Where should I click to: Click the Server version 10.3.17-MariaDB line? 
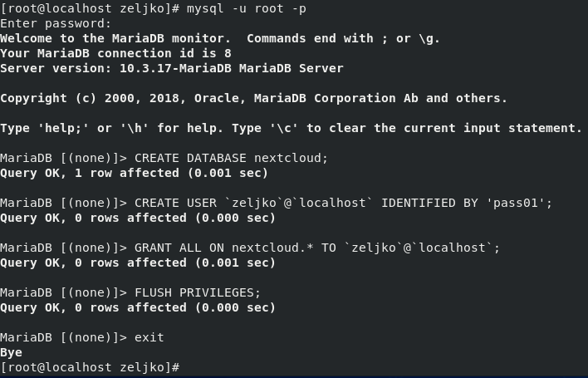172,68
